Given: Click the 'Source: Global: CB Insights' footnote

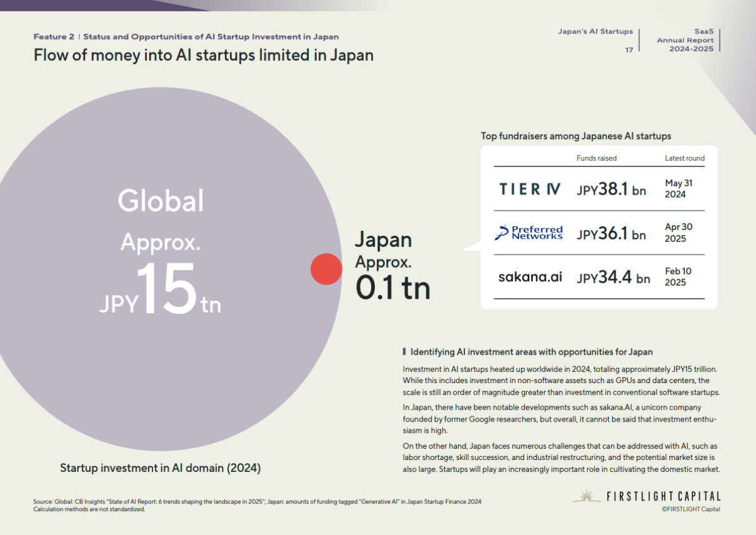Looking at the screenshot, I should [257, 502].
